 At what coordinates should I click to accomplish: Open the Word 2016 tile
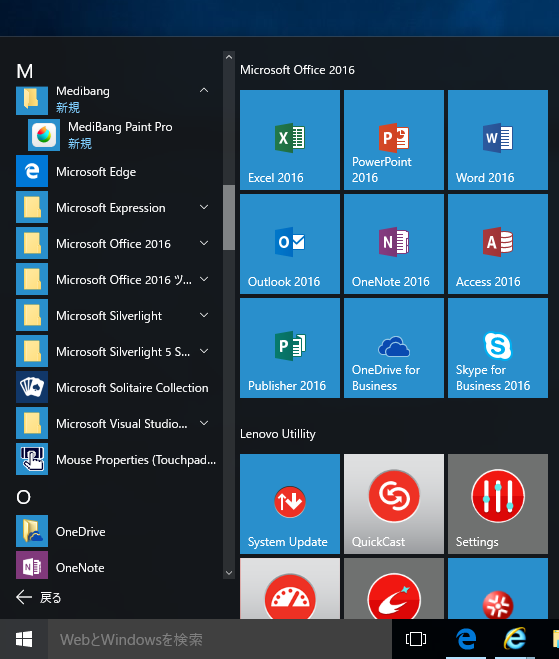pyautogui.click(x=498, y=140)
